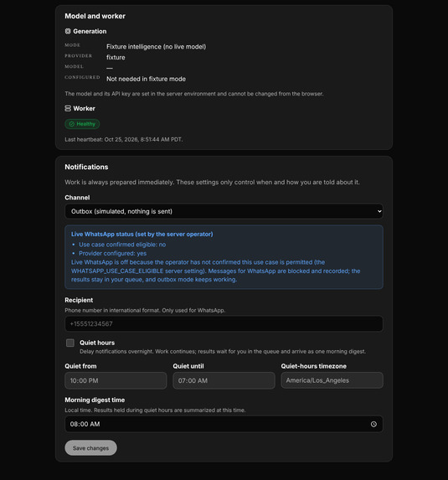Click the 'Morning digest time' label
The width and height of the screenshot is (448, 480).
(95, 400)
